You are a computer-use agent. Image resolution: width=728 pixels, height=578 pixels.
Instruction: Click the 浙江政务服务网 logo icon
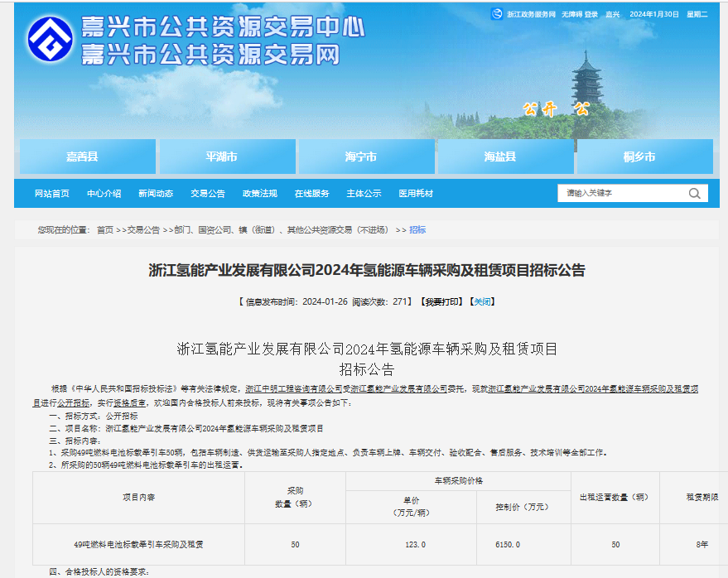[x=497, y=14]
